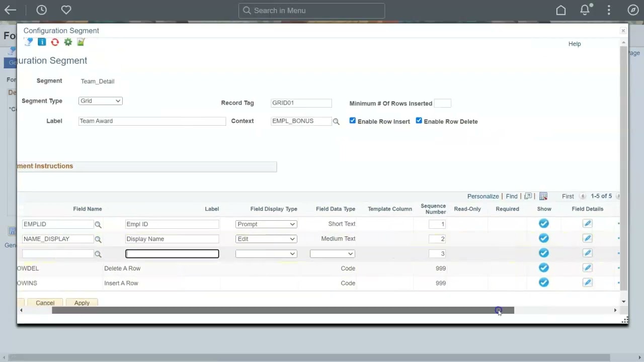This screenshot has width=644, height=362.
Task: Toggle Show for the NAME_DISPLAY row
Action: pyautogui.click(x=543, y=238)
